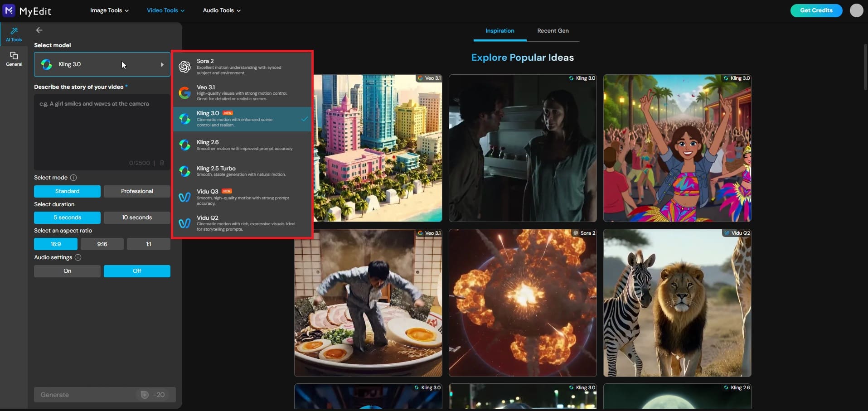This screenshot has width=868, height=411.
Task: Select the Sora 2 model icon
Action: tap(184, 67)
